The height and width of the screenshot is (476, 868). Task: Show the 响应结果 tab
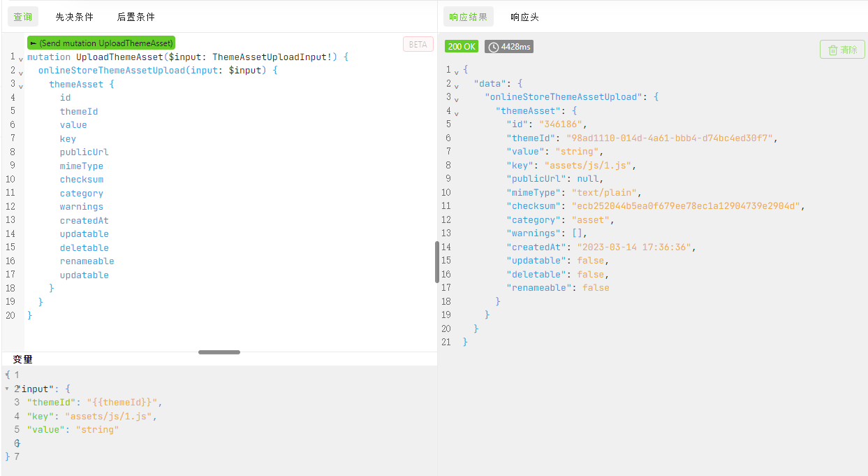point(469,17)
